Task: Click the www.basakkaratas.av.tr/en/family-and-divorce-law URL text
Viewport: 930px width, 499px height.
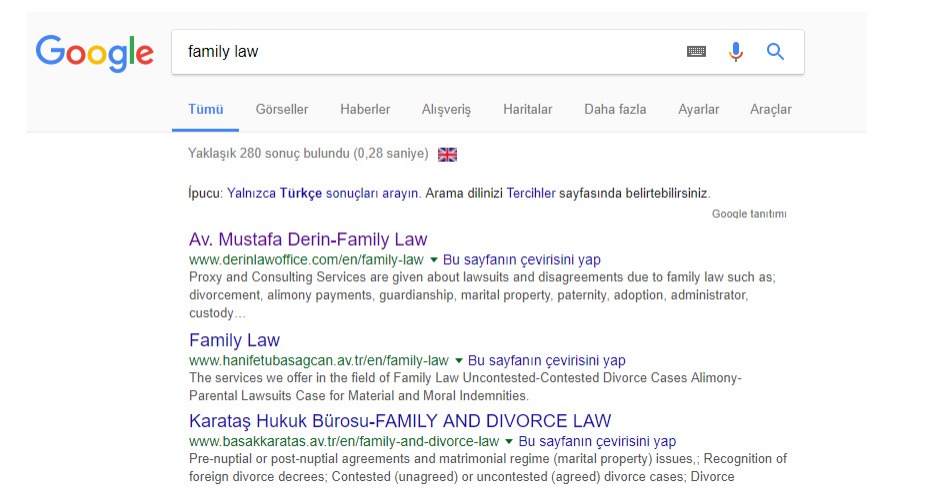Action: 344,441
